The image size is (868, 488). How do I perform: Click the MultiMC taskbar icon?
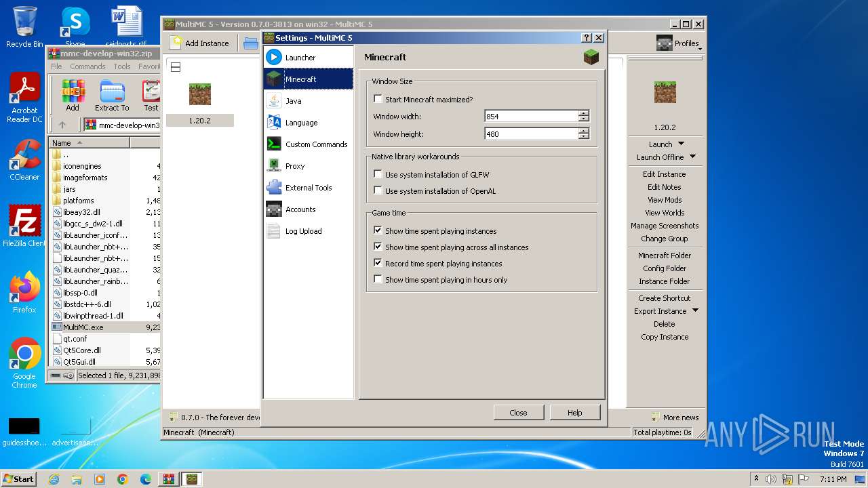pos(193,479)
